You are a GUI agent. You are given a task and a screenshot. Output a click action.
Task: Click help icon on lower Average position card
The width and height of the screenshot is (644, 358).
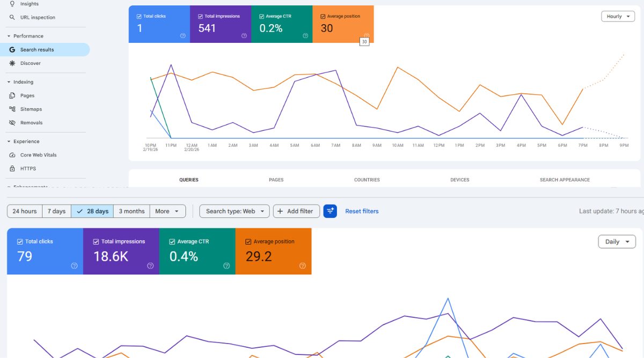point(303,266)
